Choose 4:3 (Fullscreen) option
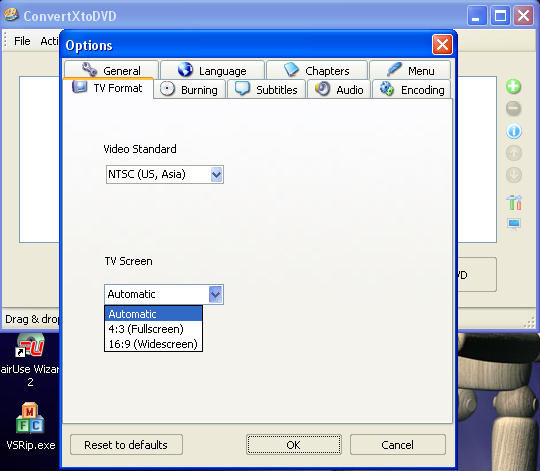540x471 pixels. 153,329
